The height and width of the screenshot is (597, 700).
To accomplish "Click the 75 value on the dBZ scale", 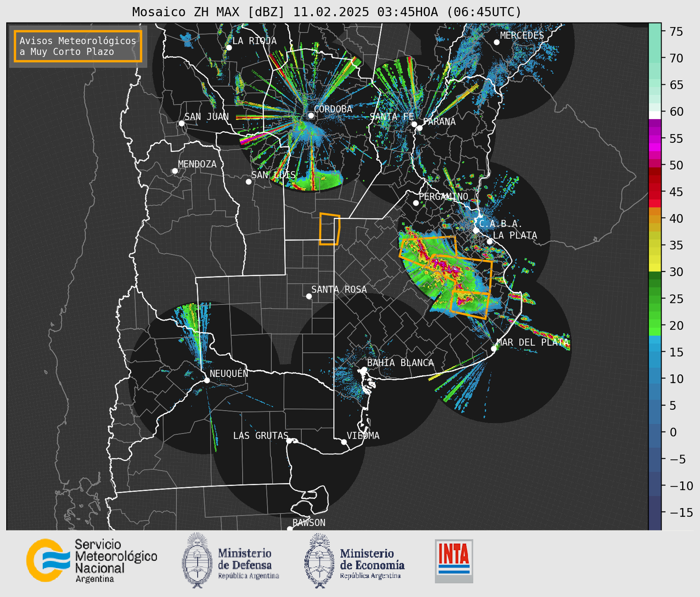I will click(x=676, y=32).
